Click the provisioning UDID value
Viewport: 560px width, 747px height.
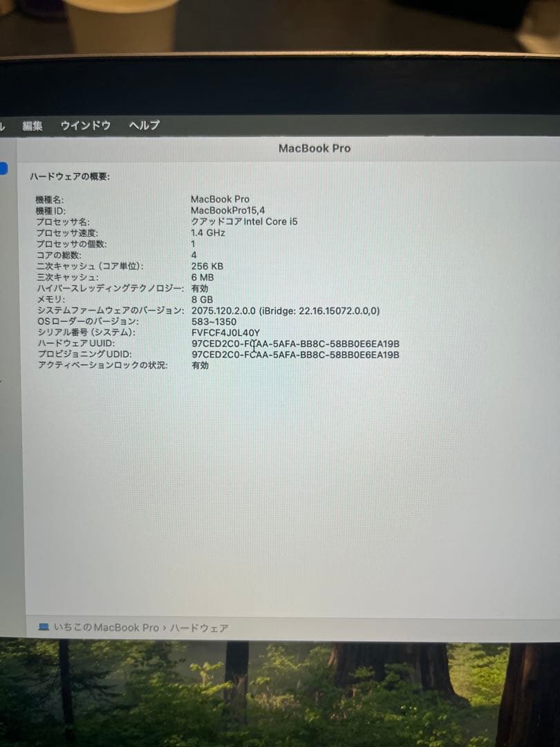[295, 355]
